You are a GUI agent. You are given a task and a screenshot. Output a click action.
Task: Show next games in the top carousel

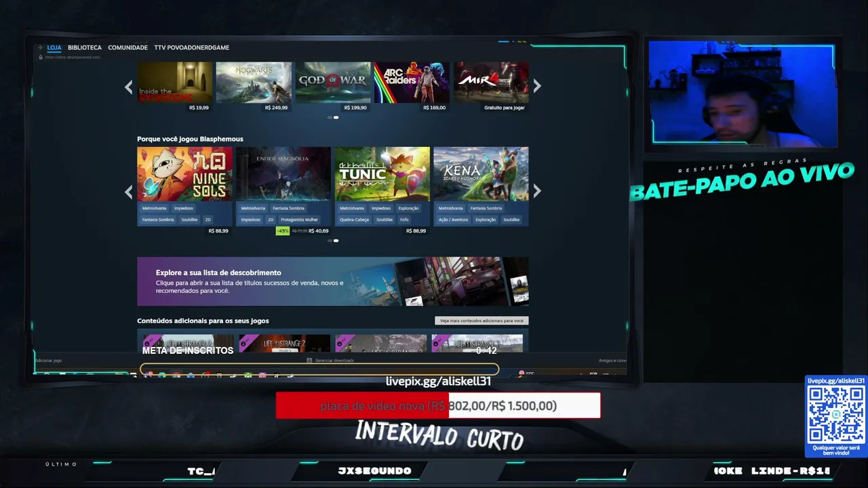point(537,86)
